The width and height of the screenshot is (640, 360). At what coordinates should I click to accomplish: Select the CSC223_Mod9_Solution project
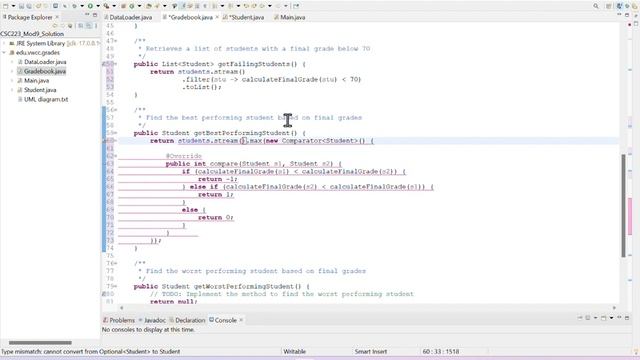pos(32,34)
